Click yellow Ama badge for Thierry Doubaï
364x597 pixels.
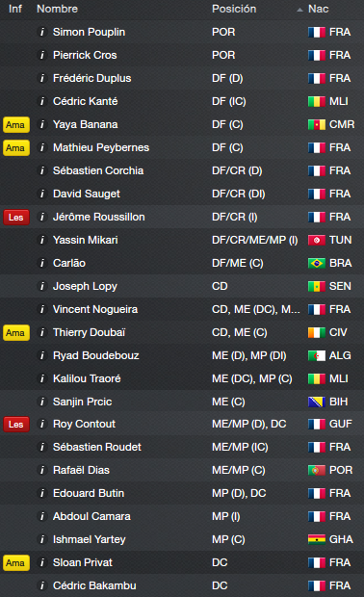(16, 333)
